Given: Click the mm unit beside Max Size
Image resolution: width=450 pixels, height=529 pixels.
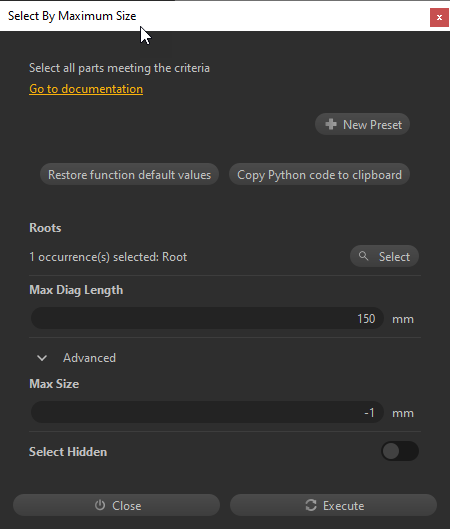Looking at the screenshot, I should [x=403, y=413].
